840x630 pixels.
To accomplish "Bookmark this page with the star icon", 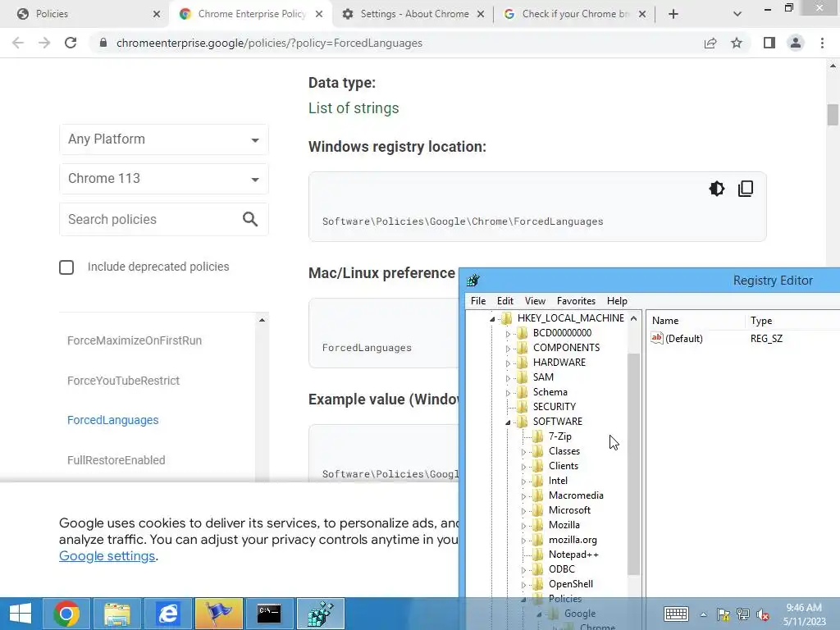I will [x=737, y=43].
